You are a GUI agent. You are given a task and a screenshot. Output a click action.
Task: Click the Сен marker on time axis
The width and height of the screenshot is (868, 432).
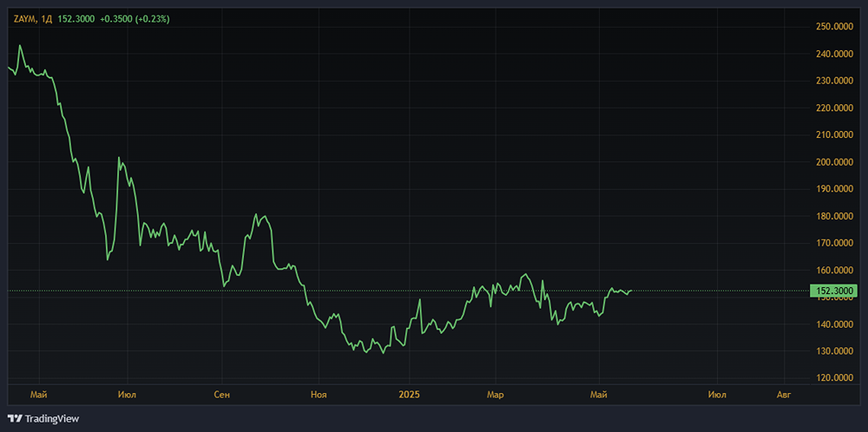pos(221,395)
